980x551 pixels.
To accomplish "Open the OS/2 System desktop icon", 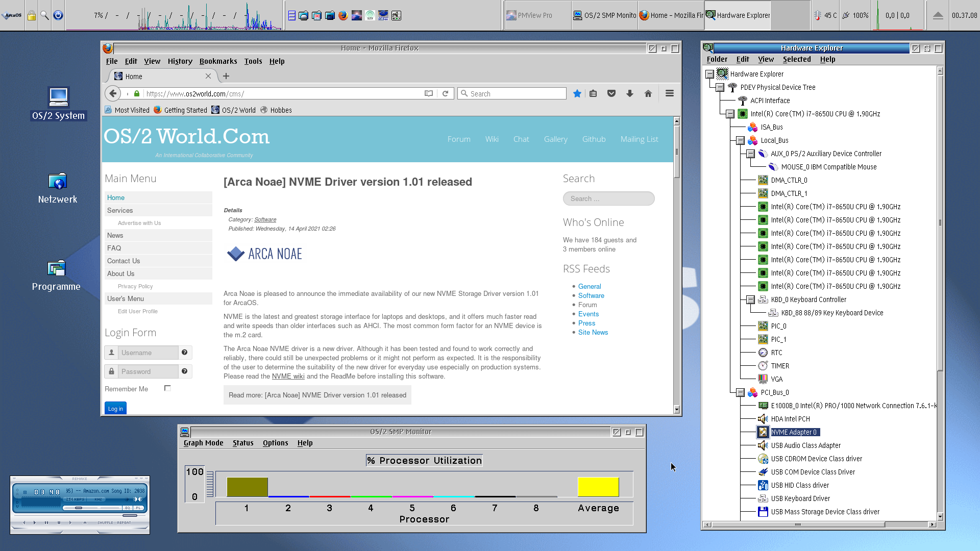I will coord(58,104).
